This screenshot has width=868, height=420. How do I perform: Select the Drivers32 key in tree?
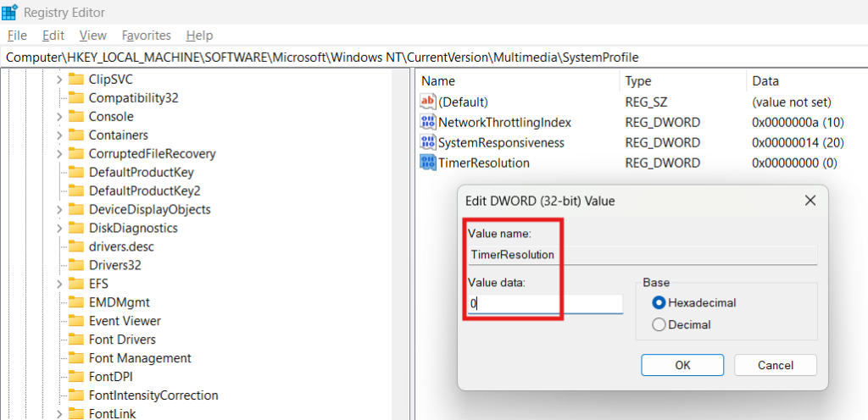[x=114, y=265]
